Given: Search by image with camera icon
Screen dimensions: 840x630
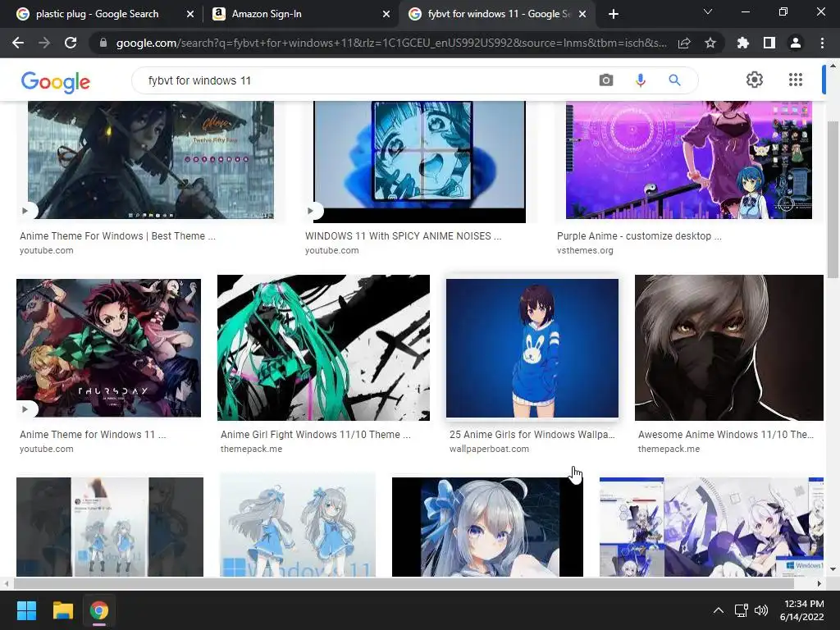Looking at the screenshot, I should pyautogui.click(x=606, y=80).
